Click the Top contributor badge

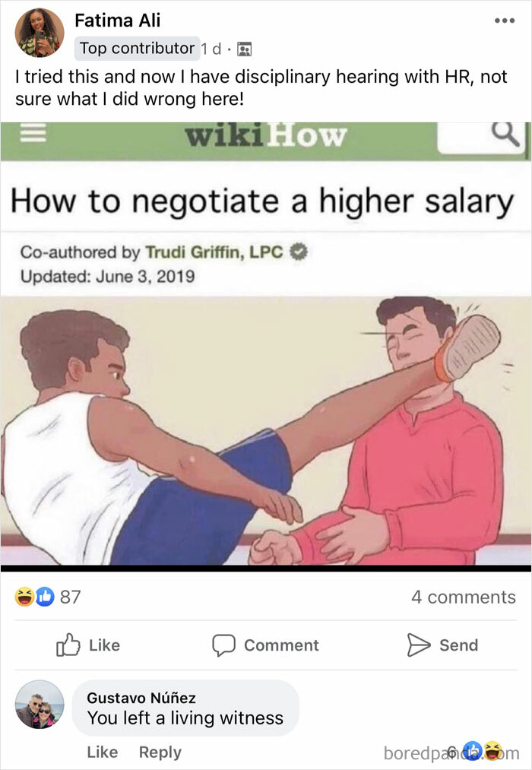click(x=137, y=48)
